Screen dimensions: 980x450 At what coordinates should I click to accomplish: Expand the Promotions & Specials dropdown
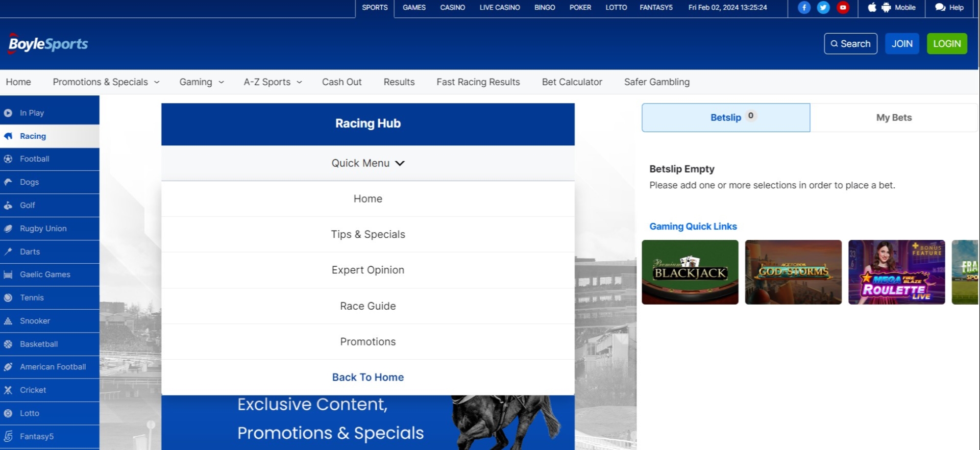coord(106,82)
